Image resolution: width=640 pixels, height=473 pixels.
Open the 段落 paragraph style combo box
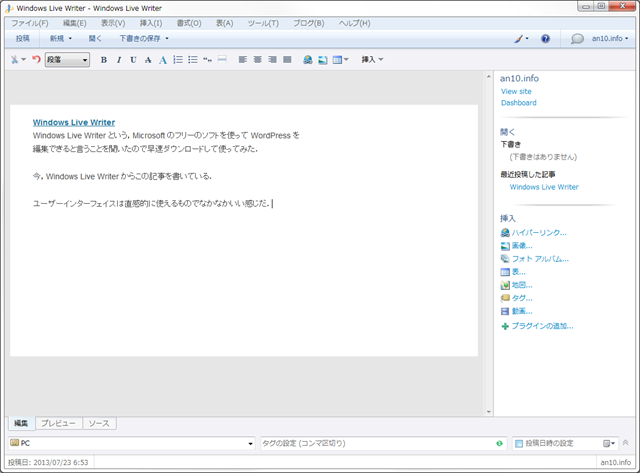tap(67, 60)
